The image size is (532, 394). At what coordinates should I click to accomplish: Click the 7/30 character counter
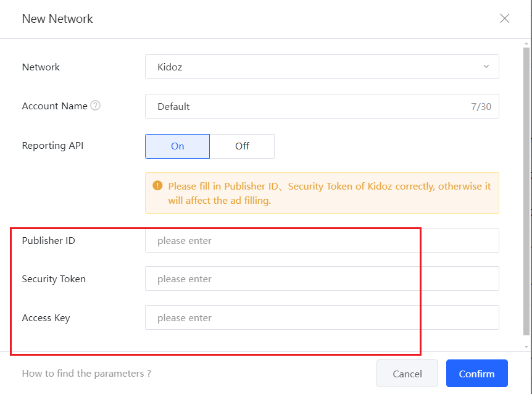(481, 106)
